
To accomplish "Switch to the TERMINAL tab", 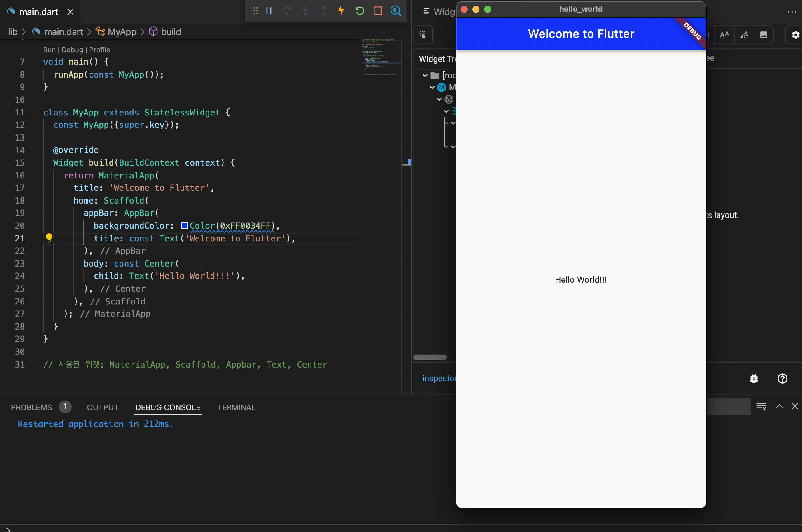I will pos(236,407).
